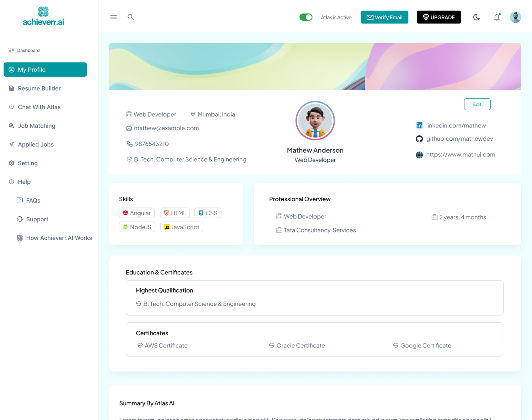This screenshot has width=532, height=420.
Task: Click the graduation cap icon beside AWS Certificate
Action: 140,345
